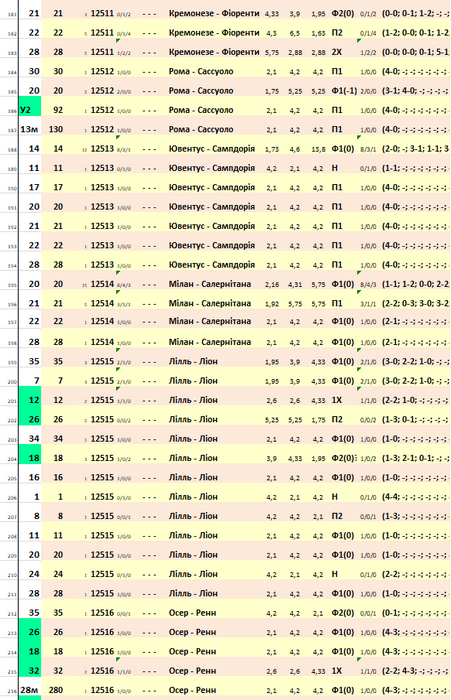Select the odds cell 3,9 in row 18 Лілль - Ліон
This screenshot has width=451, height=700.
[x=271, y=459]
